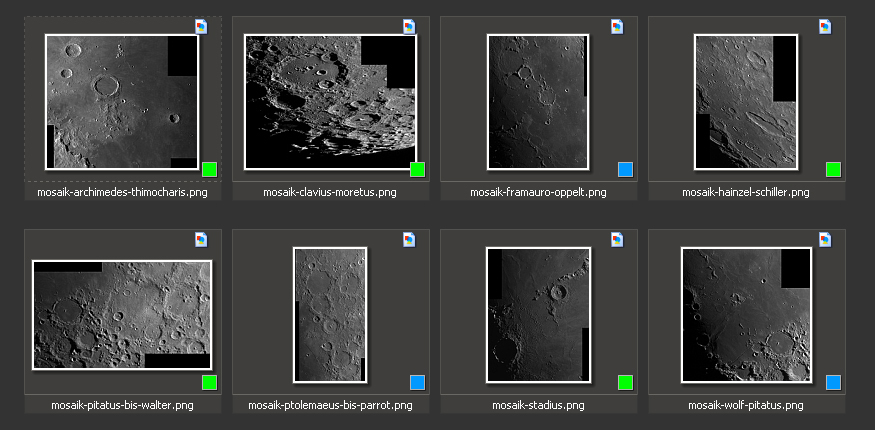Click file type icon on wolf-pitatus tile

825,240
